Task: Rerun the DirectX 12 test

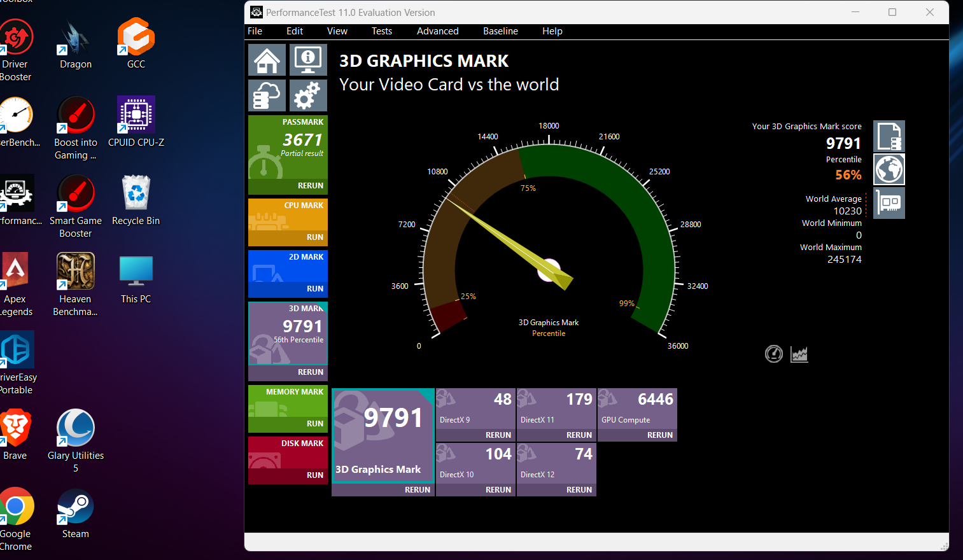Action: click(x=579, y=490)
